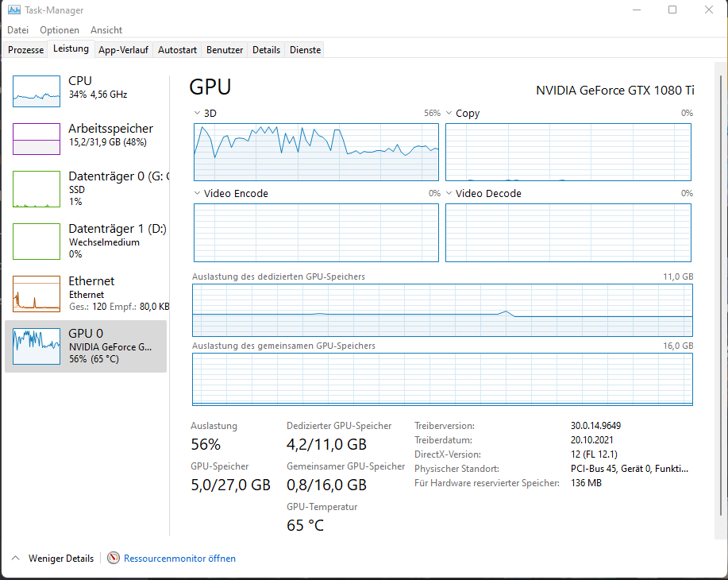Open the Ansicht menu
Image resolution: width=728 pixels, height=580 pixels.
pyautogui.click(x=106, y=29)
